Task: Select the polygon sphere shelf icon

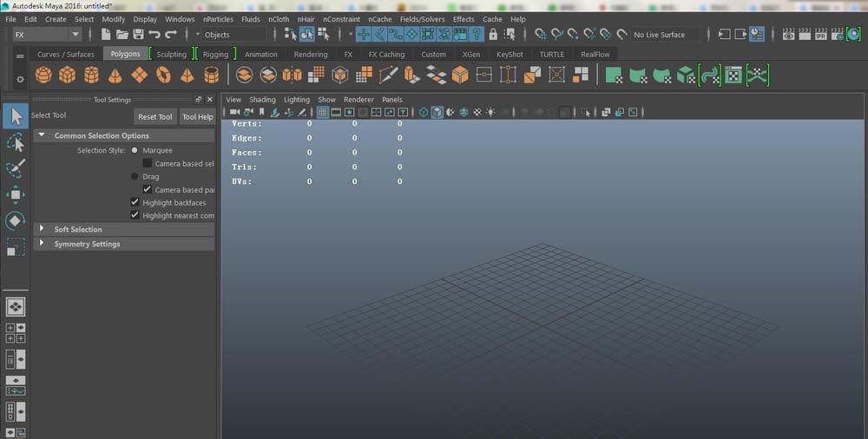Action: (x=43, y=75)
